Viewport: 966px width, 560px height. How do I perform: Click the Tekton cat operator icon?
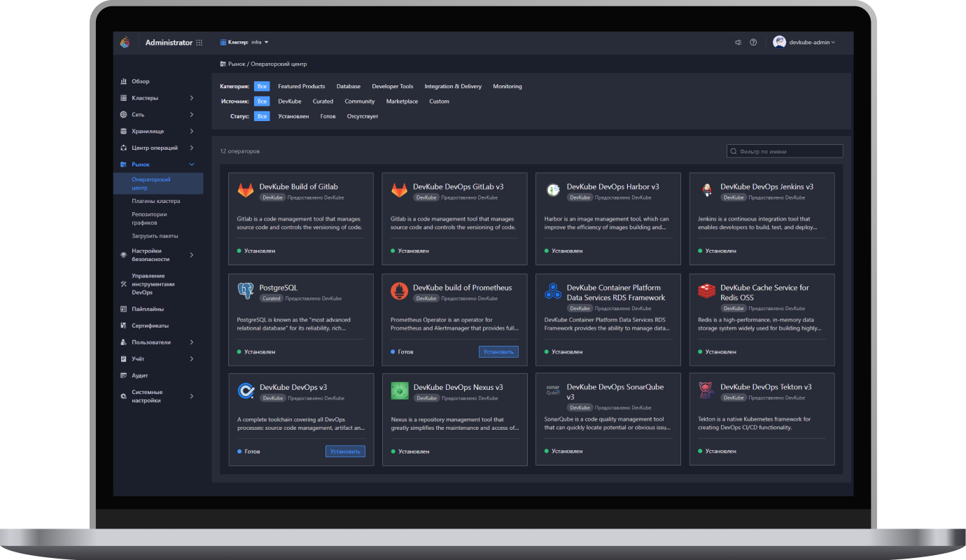point(706,391)
